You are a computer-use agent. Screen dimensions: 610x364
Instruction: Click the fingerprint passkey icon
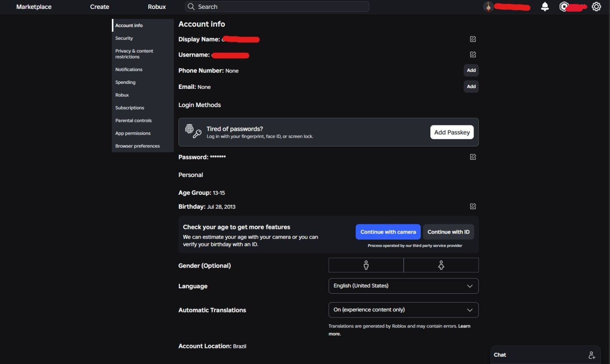coord(193,132)
